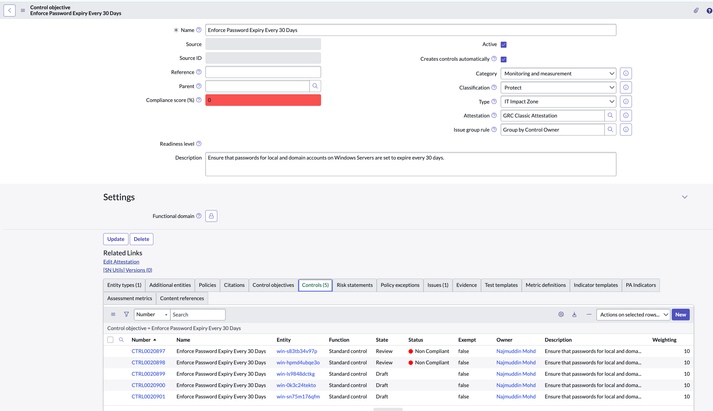Click the New button in Controls list
Screen dimensions: 713x411
(680, 315)
